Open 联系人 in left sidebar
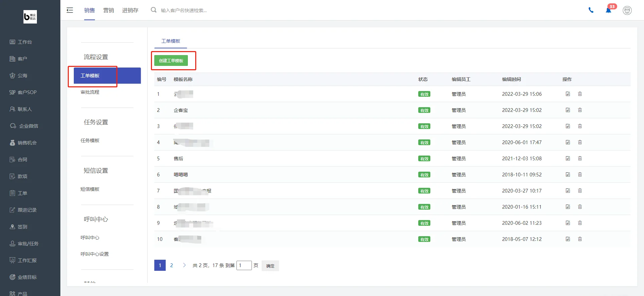This screenshot has height=296, width=644. click(21, 109)
